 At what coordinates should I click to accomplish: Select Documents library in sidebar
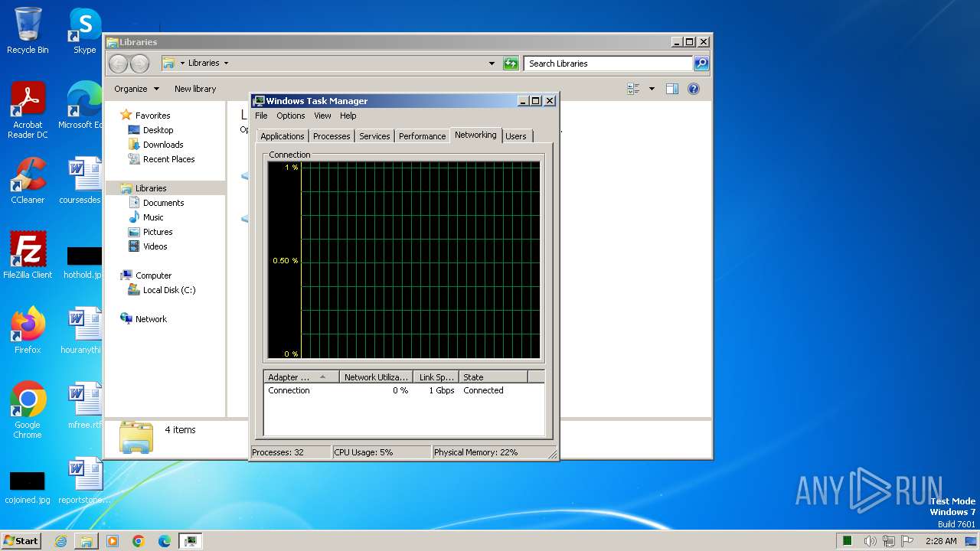click(163, 203)
